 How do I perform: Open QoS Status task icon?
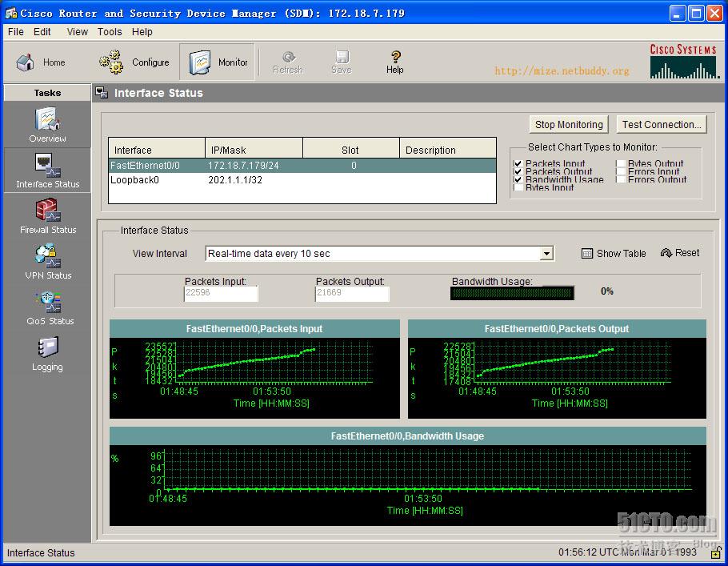pyautogui.click(x=47, y=302)
